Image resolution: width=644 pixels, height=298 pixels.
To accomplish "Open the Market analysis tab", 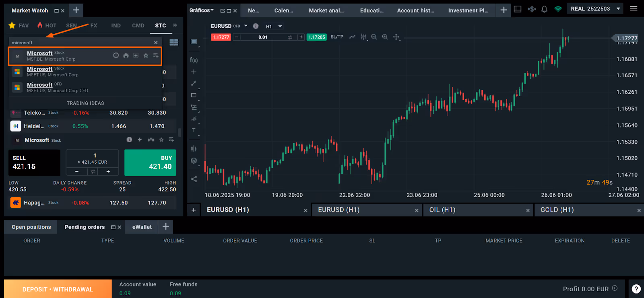I will (326, 10).
